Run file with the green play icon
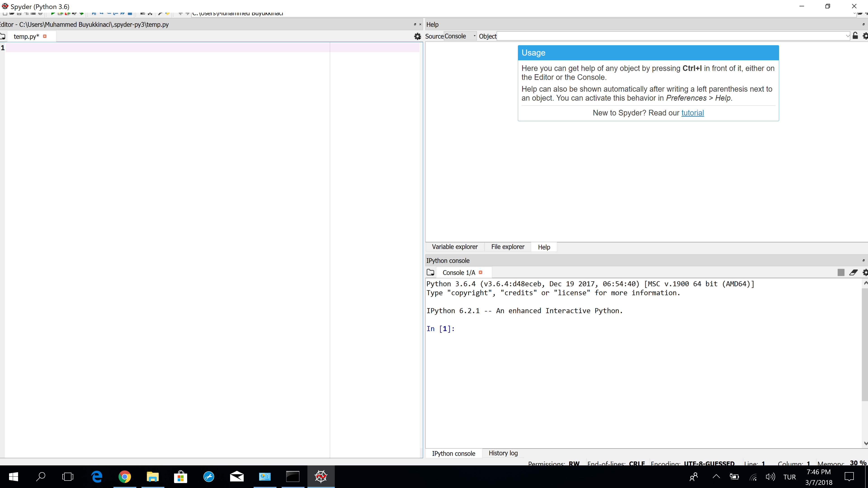This screenshot has height=488, width=868. pos(53,14)
